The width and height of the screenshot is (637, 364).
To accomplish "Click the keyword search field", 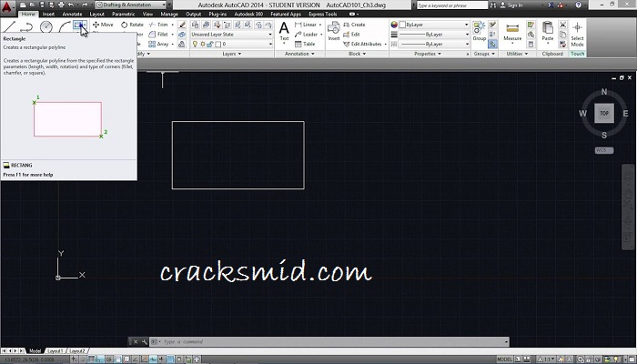I will (451, 5).
